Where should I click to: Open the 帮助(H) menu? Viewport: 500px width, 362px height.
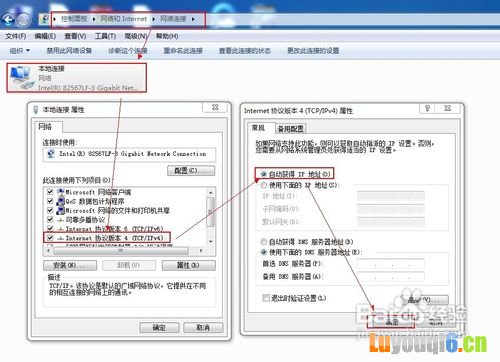(167, 36)
